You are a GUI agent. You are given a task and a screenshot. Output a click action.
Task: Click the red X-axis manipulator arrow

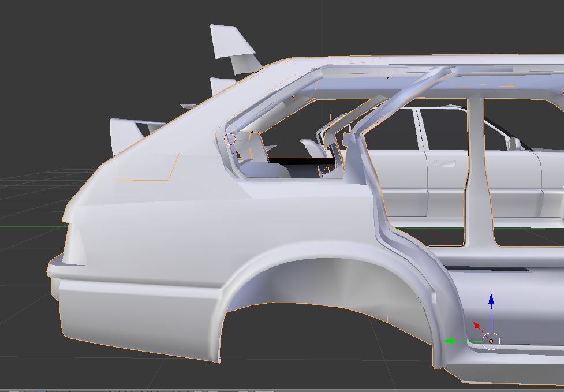[x=477, y=326]
